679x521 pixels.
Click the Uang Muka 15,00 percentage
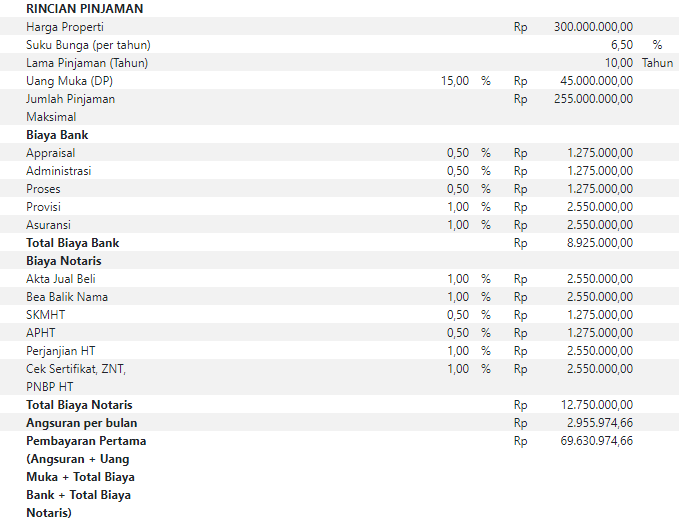click(x=455, y=81)
